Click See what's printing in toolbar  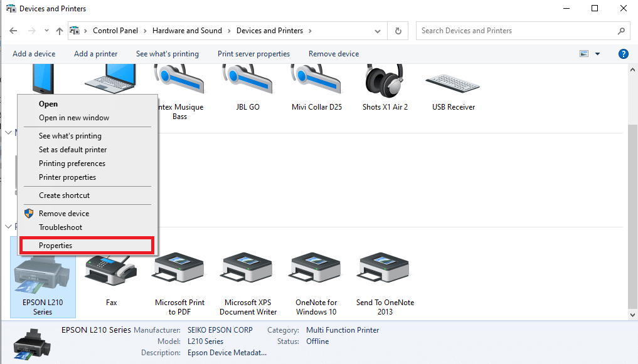pyautogui.click(x=167, y=54)
